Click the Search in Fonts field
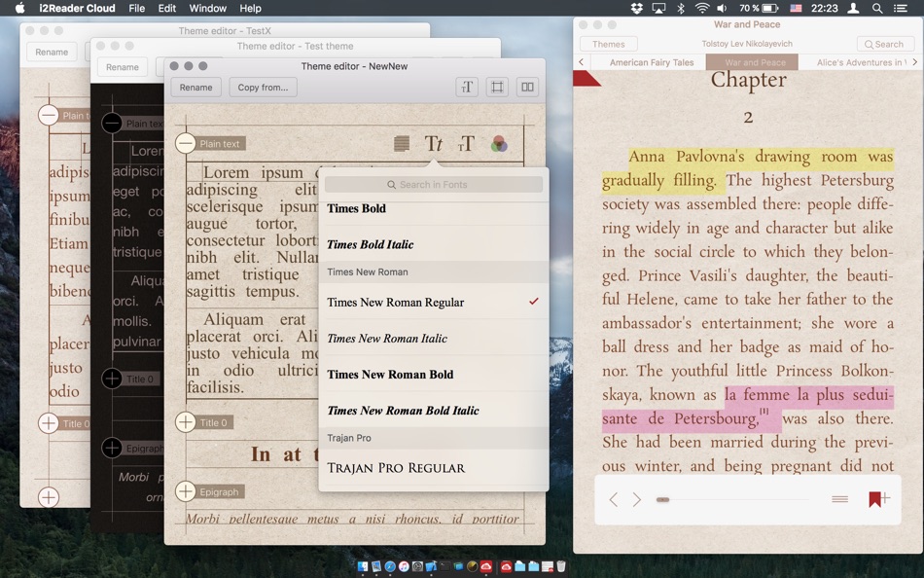This screenshot has height=578, width=924. tap(434, 185)
